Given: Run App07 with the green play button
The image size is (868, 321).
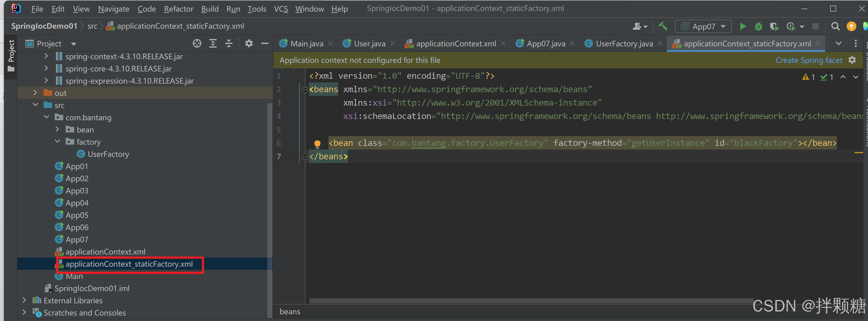Looking at the screenshot, I should click(743, 26).
